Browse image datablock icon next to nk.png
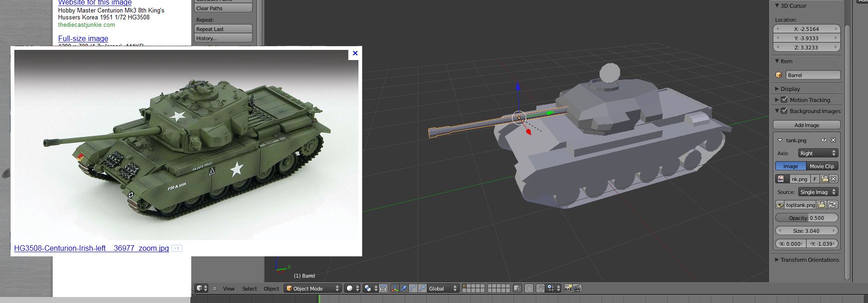Screen dimensions: 868x303 (781, 179)
